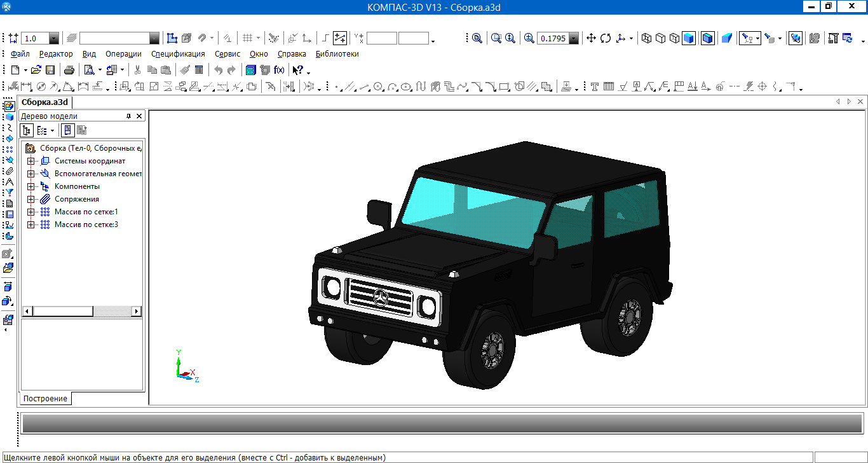The height and width of the screenshot is (463, 868).
Task: Click the Redo arrow icon
Action: 231,70
